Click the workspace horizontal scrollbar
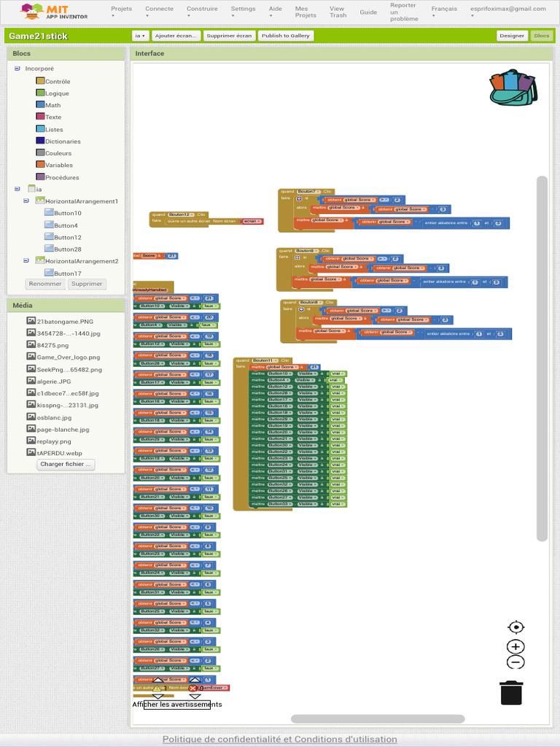The image size is (560, 747). point(378,719)
